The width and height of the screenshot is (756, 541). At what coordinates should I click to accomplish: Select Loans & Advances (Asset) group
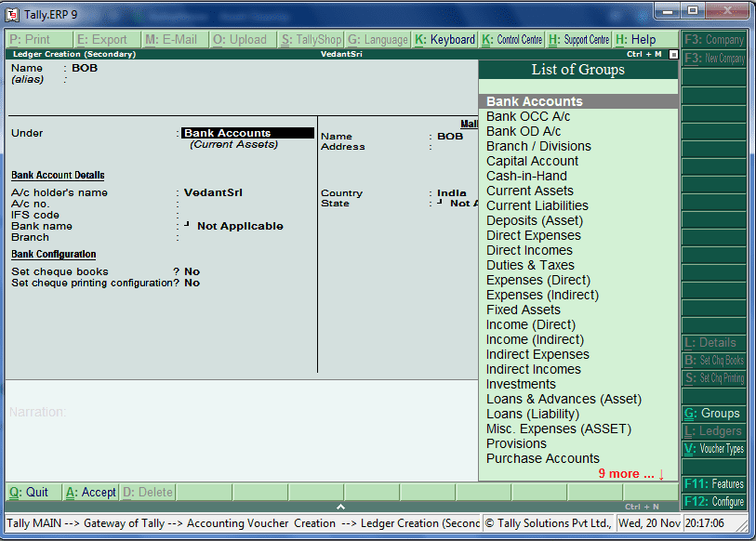click(578, 399)
